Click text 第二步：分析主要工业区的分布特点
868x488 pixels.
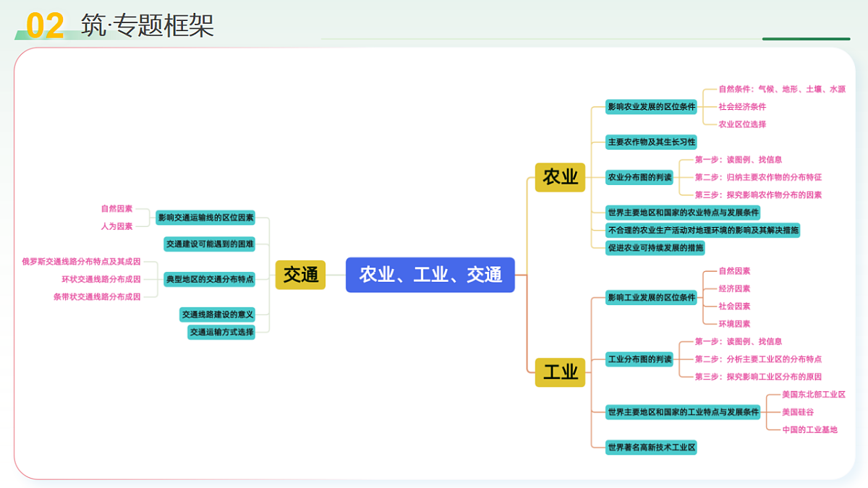point(758,359)
